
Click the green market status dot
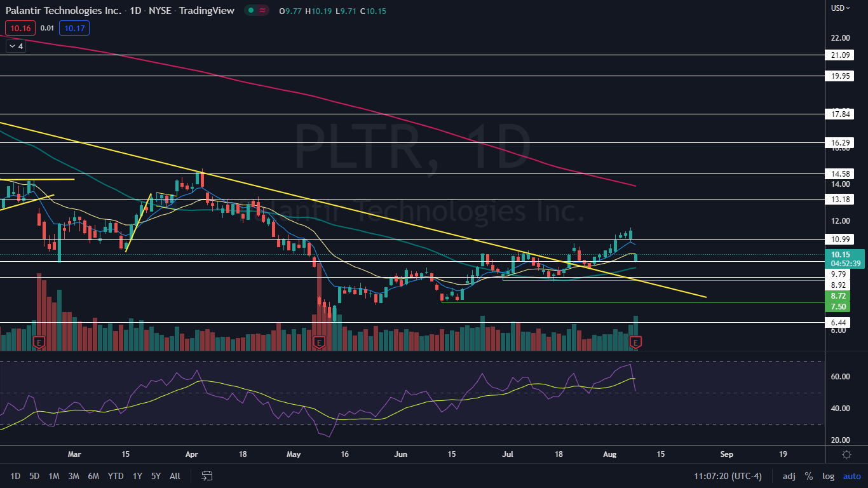[252, 10]
